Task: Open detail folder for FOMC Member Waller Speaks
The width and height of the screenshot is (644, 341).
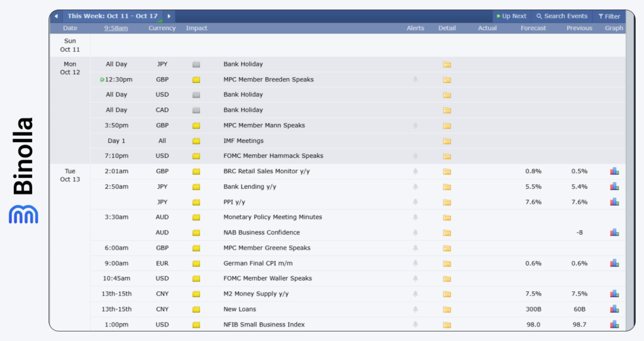Action: pos(447,279)
